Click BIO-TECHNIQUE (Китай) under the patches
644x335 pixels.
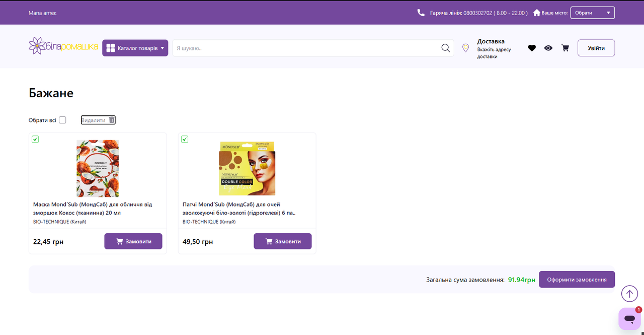coord(209,222)
